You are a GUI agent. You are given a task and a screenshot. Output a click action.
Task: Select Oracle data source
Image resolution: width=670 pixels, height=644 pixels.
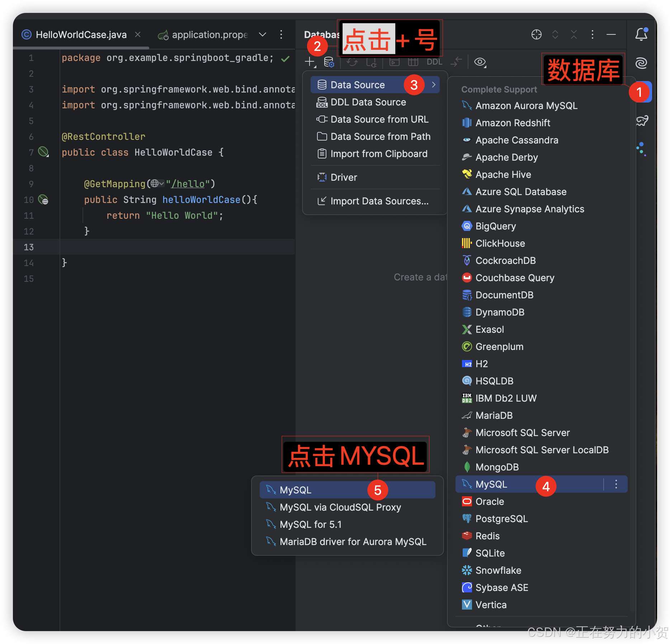(x=541, y=502)
